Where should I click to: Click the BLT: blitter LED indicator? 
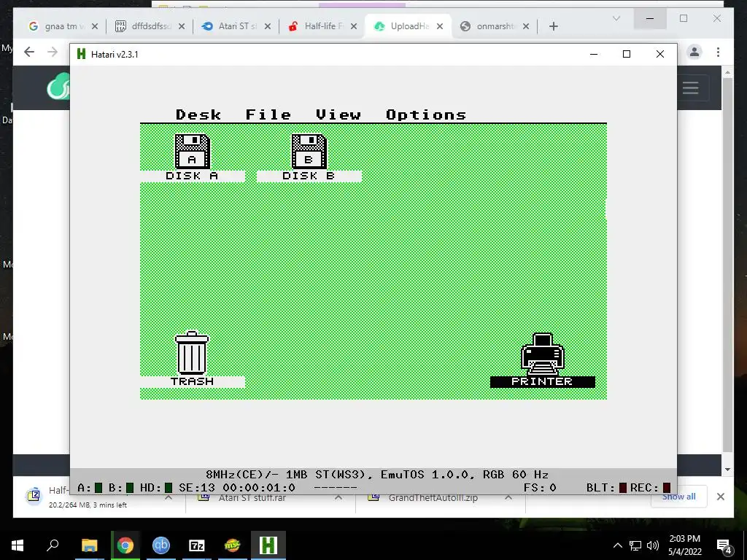click(x=623, y=488)
